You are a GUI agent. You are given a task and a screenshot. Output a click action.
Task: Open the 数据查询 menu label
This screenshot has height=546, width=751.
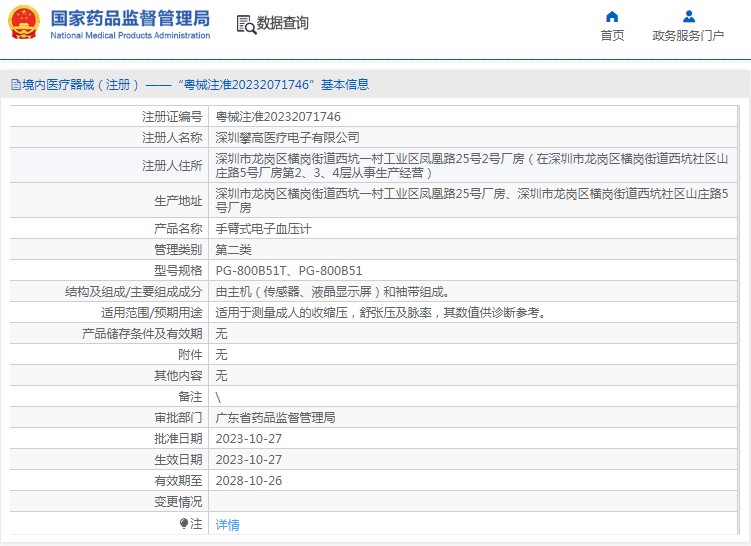click(x=283, y=24)
